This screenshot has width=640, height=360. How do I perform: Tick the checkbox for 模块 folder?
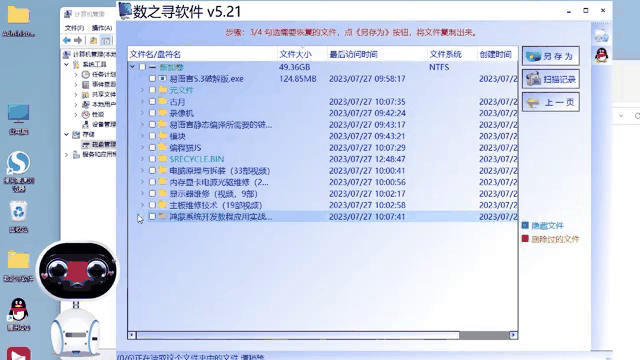[152, 136]
